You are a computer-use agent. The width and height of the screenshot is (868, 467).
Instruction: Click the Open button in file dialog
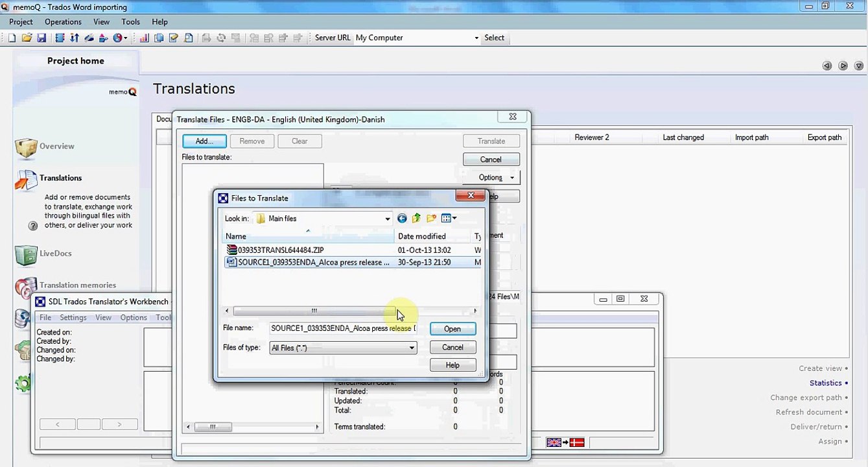[x=452, y=329]
